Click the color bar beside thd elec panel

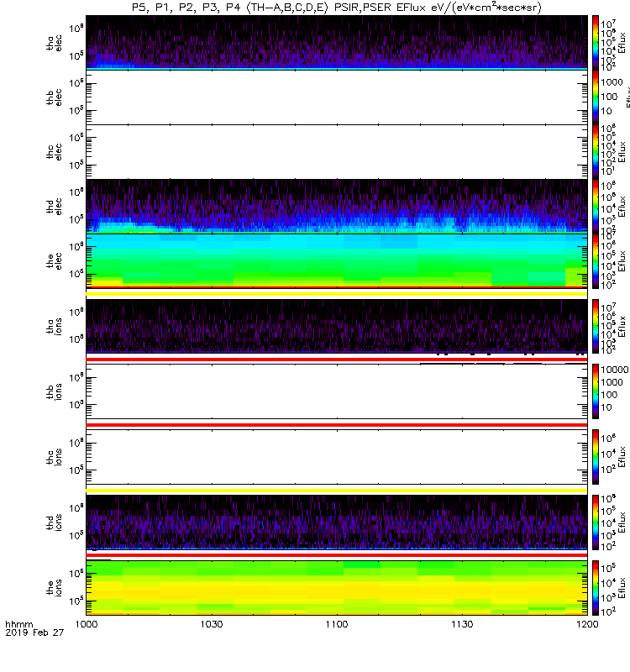596,206
